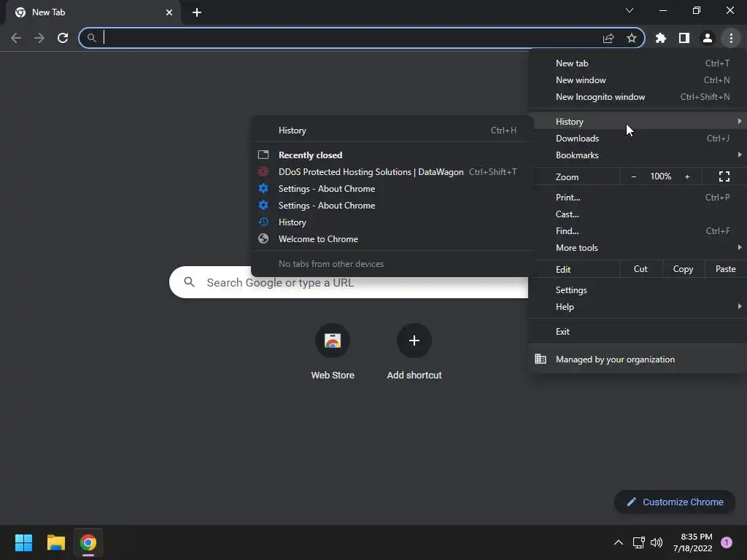Screen dimensions: 747x560
Task: Click Managed by your organization
Action: pyautogui.click(x=638, y=359)
